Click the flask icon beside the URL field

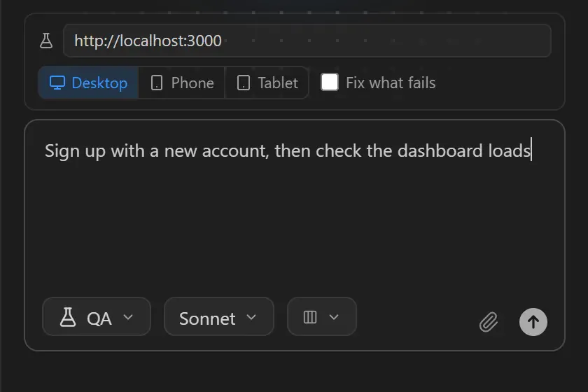point(46,41)
